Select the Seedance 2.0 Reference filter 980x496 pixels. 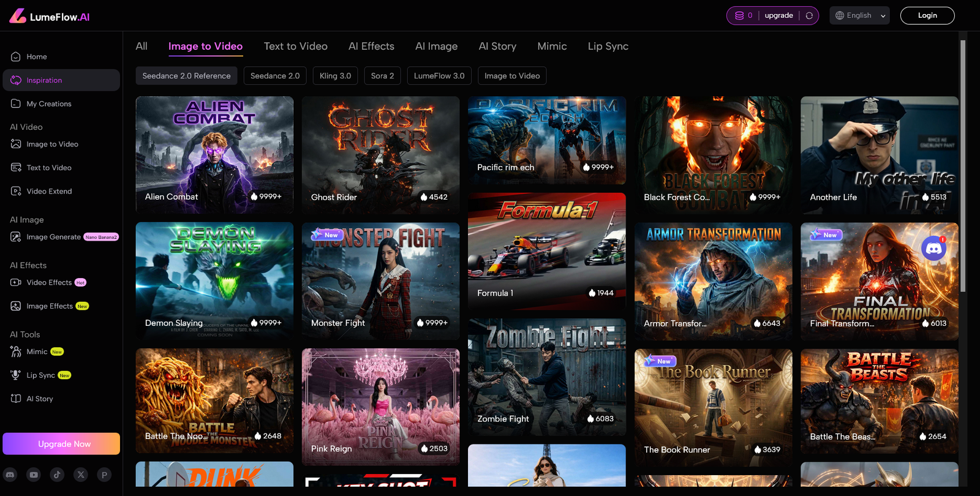(186, 76)
